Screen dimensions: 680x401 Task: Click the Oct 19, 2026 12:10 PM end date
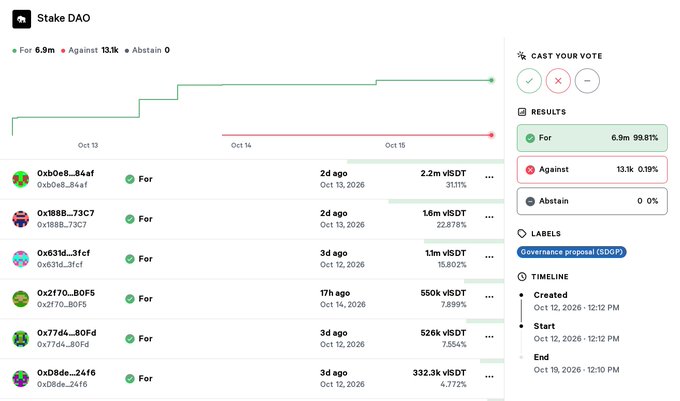click(x=576, y=370)
